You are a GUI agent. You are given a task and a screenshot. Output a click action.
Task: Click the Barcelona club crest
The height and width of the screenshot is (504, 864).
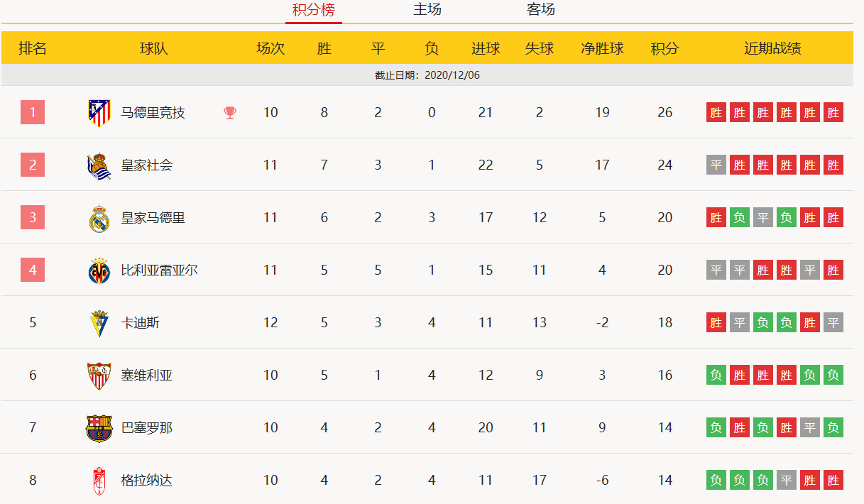pos(99,428)
